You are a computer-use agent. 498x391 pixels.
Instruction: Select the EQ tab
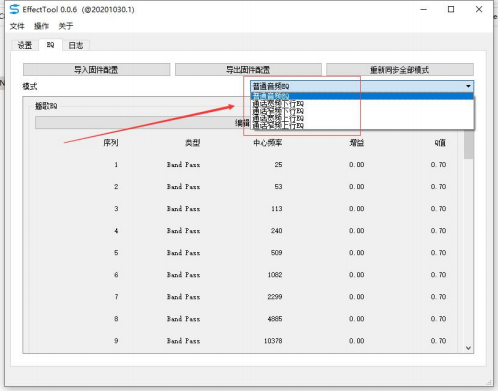click(x=50, y=45)
